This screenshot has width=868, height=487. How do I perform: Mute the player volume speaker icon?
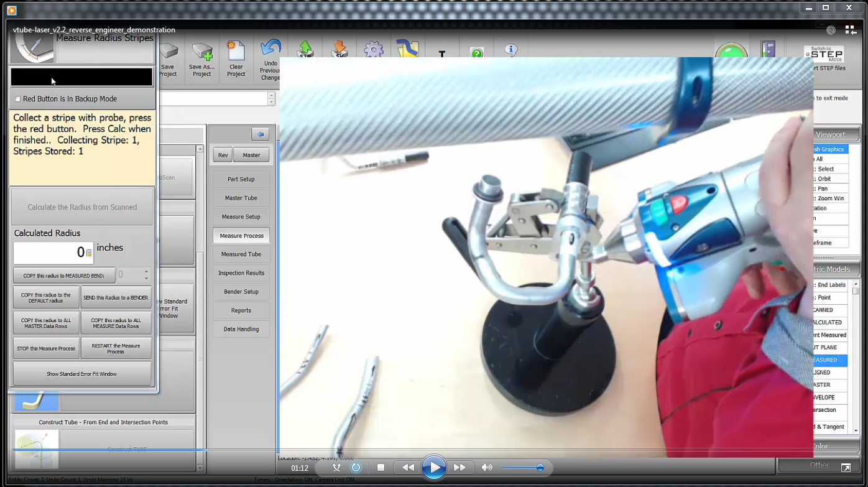(x=487, y=468)
